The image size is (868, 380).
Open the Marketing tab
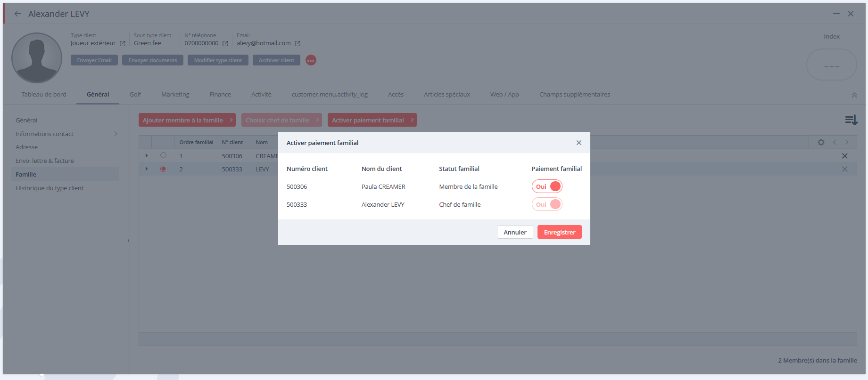(175, 95)
